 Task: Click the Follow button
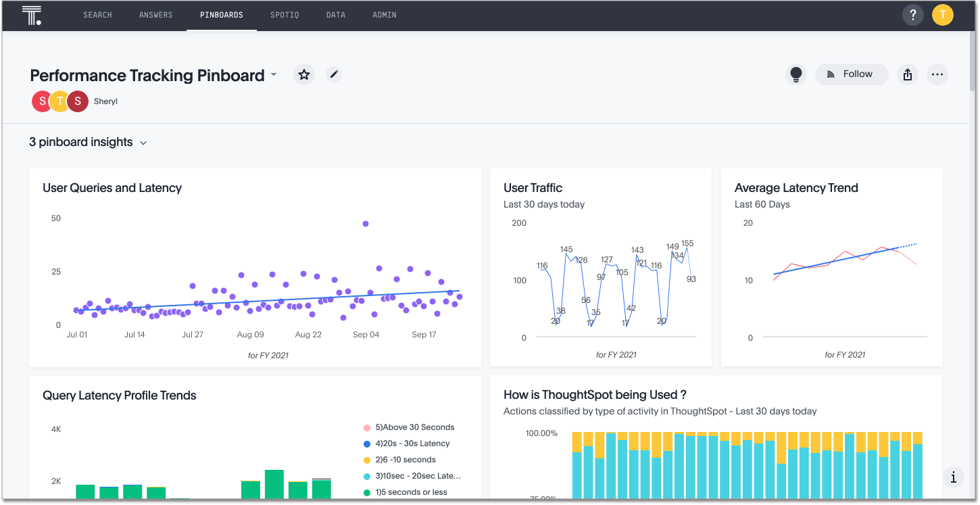coord(852,74)
